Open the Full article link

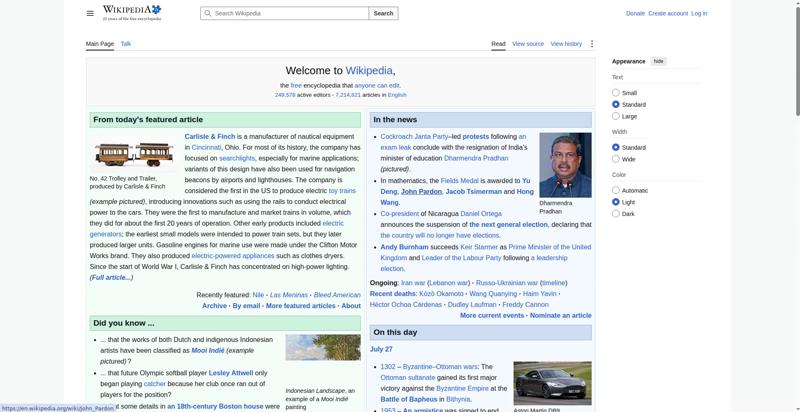pos(111,277)
